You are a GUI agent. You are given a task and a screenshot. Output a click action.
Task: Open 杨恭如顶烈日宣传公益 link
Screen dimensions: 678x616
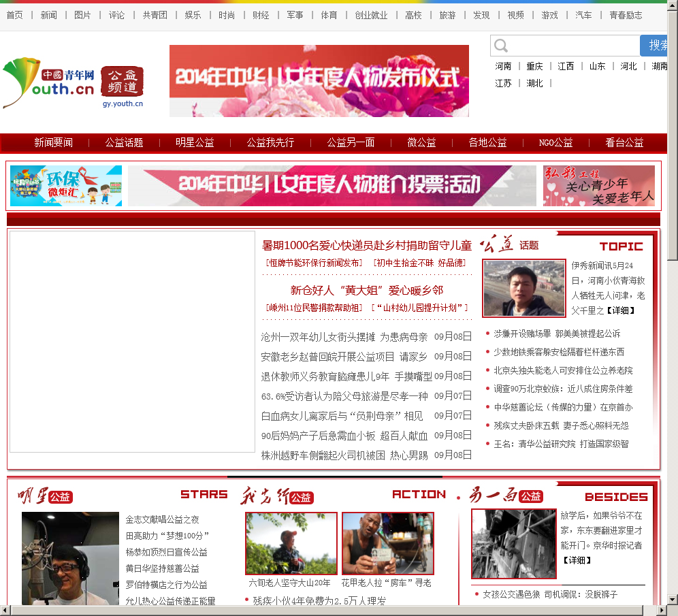coord(167,552)
